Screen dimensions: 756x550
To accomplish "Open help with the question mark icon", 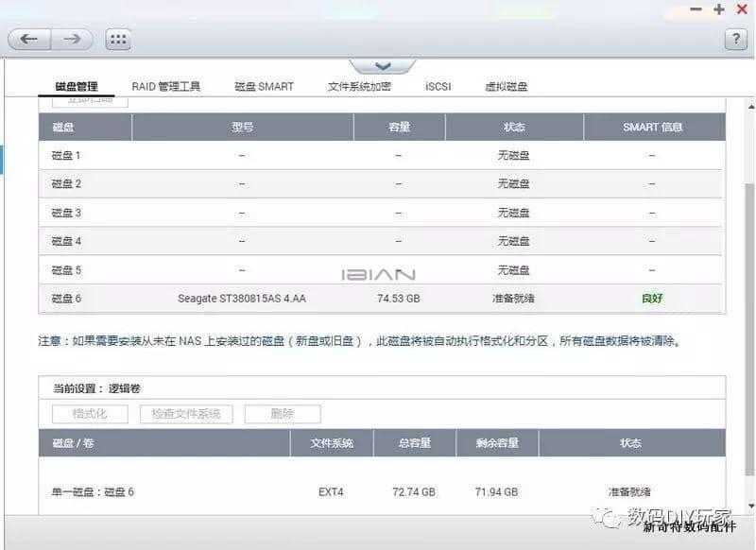I will click(735, 40).
